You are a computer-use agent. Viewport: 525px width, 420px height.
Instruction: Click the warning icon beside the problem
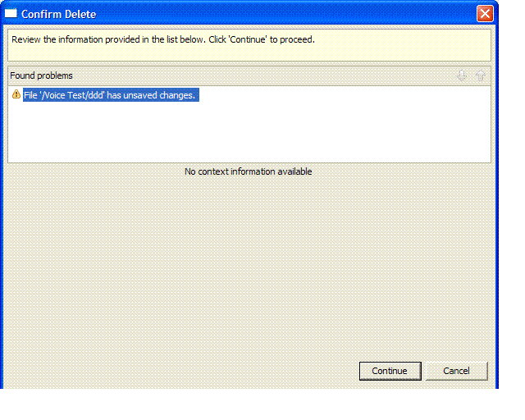[x=16, y=94]
